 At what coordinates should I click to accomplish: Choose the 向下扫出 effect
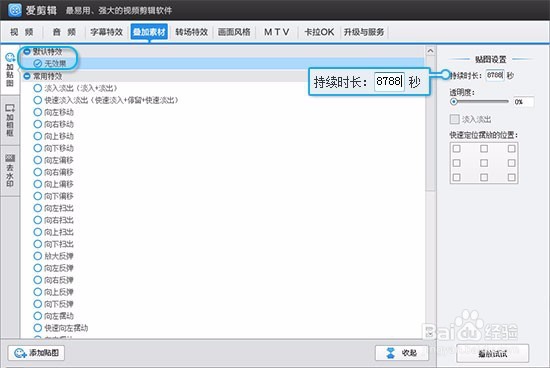coord(54,244)
